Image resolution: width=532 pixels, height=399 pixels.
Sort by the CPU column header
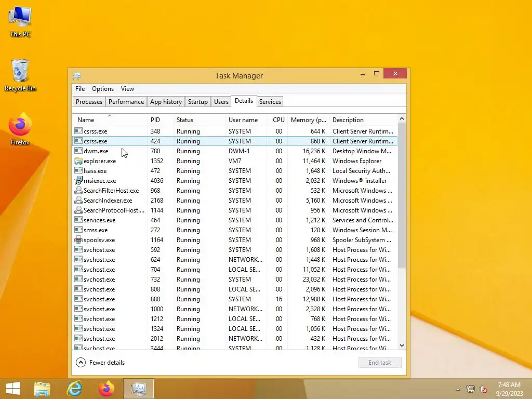(x=277, y=120)
